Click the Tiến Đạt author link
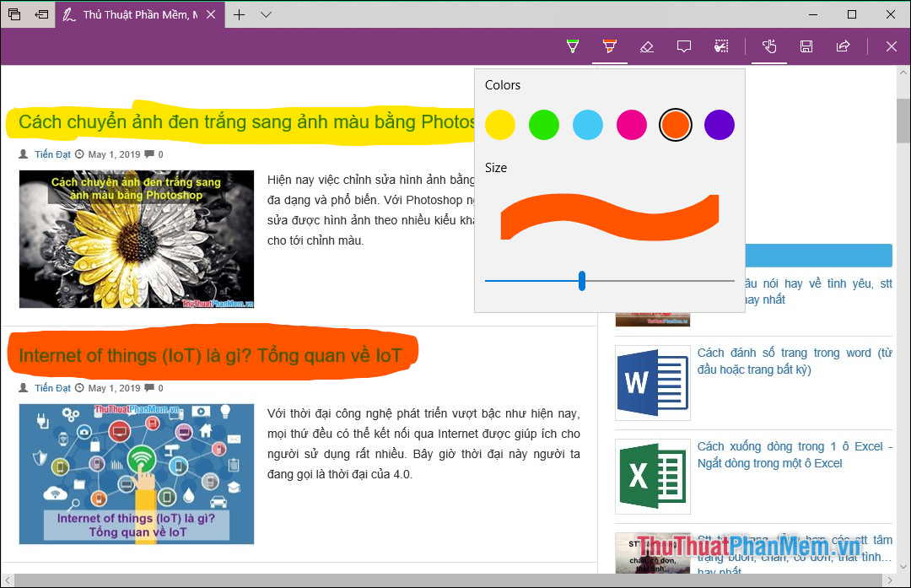The width and height of the screenshot is (911, 588). (x=52, y=154)
